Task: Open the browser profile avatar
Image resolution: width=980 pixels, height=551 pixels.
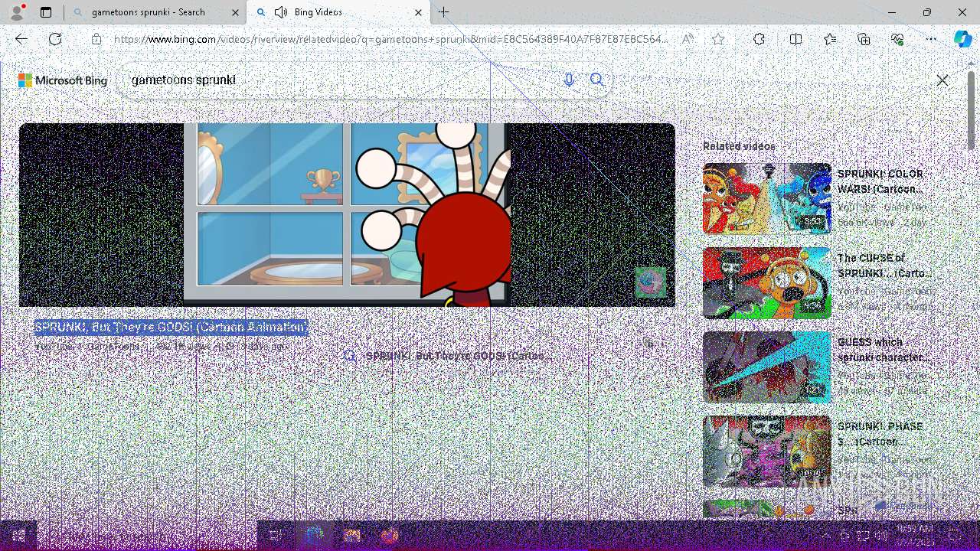Action: point(16,12)
